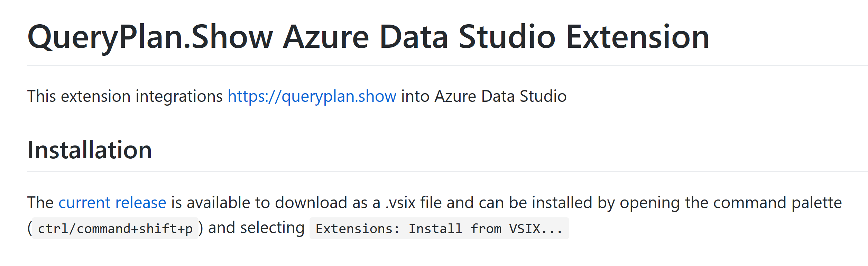Viewport: 868px width, 266px height.
Task: Click the '.vsix' word in the paragraph
Action: [x=400, y=203]
